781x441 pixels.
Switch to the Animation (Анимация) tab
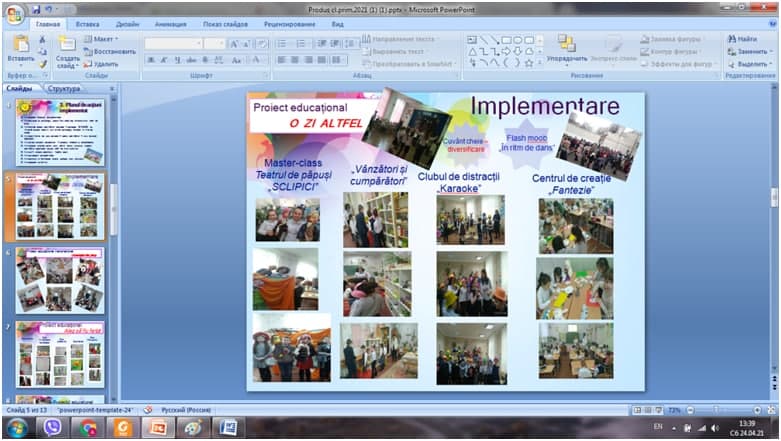[x=170, y=22]
